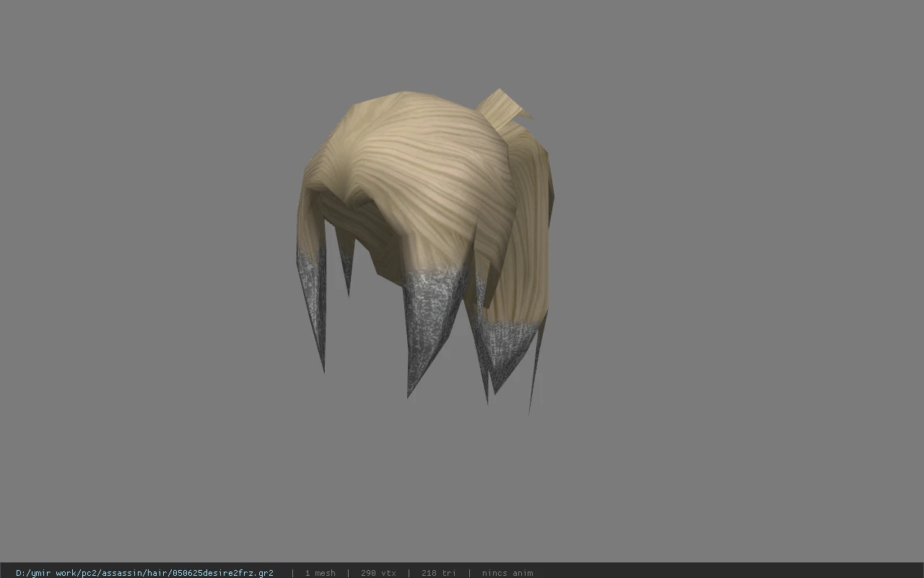Viewport: 924px width, 578px height.
Task: Click the "1 mesh" status entry
Action: [x=320, y=573]
